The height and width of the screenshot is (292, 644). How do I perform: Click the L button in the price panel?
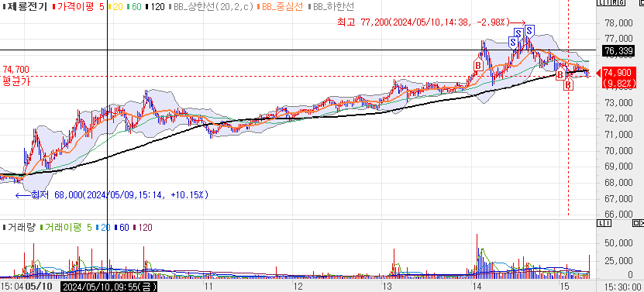pos(601,2)
